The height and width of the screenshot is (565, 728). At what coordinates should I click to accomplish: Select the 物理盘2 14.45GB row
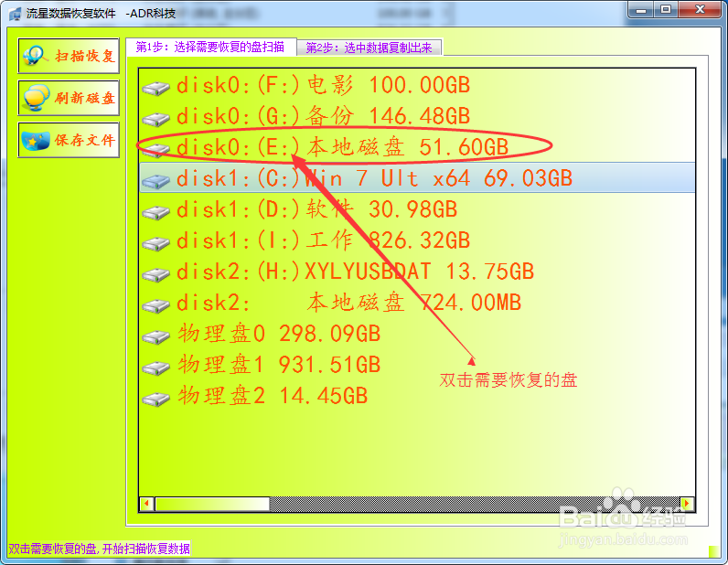click(x=417, y=397)
